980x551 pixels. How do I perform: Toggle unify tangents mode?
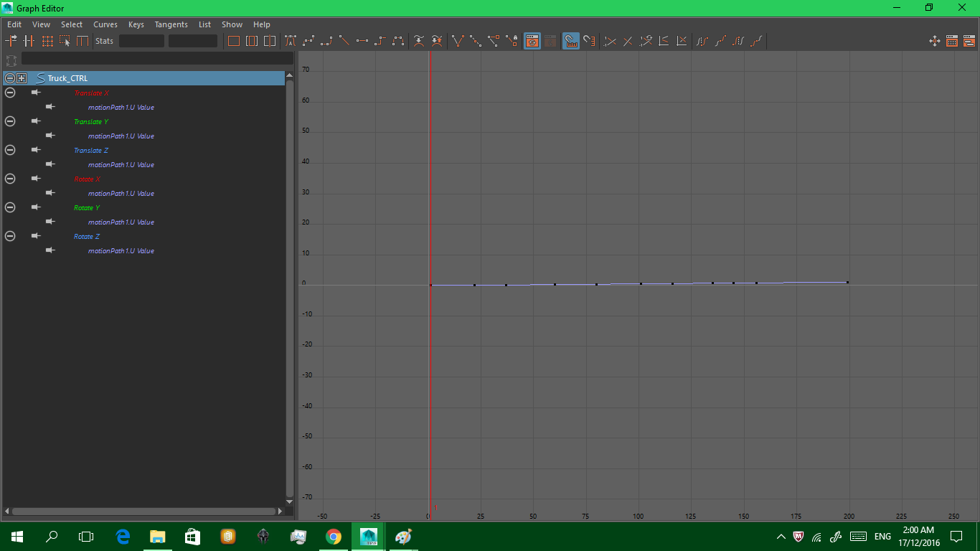click(x=475, y=41)
